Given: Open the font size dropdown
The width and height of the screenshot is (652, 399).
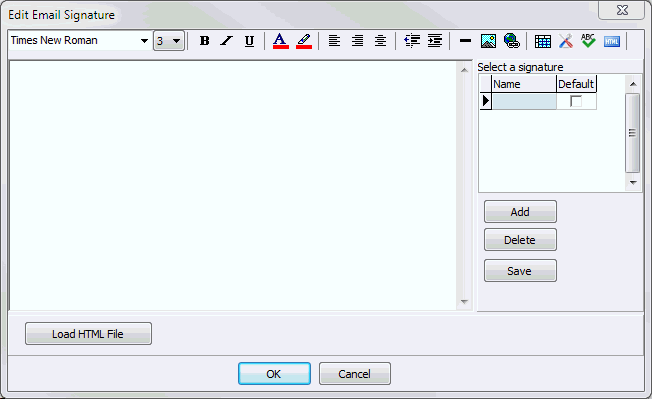Looking at the screenshot, I should pyautogui.click(x=176, y=41).
